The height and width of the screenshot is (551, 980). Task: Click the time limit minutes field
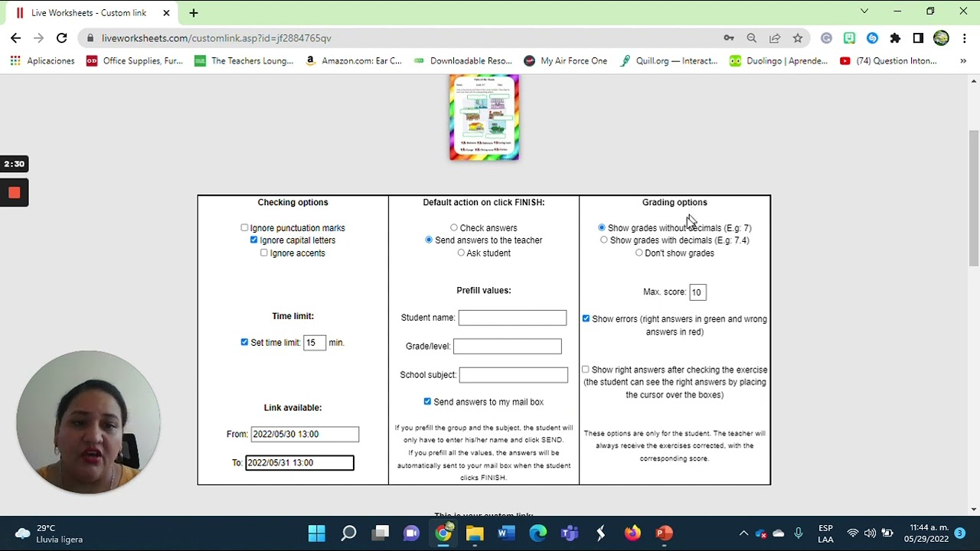[x=314, y=343]
